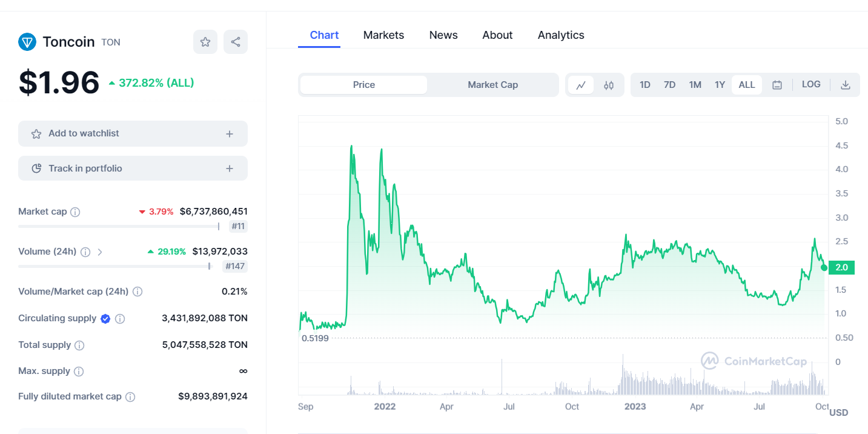Expand Add to watlist plus sign
The height and width of the screenshot is (434, 868).
(x=230, y=134)
